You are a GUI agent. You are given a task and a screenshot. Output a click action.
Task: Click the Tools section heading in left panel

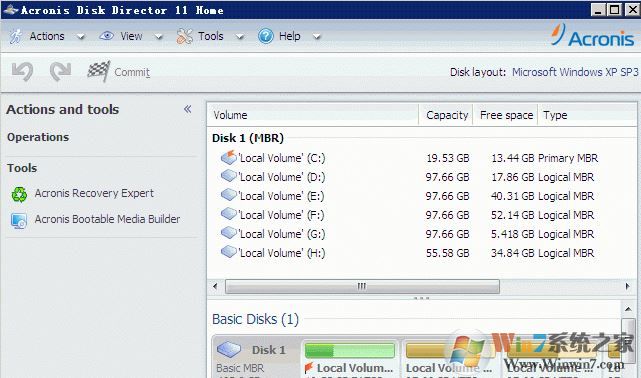coord(22,168)
